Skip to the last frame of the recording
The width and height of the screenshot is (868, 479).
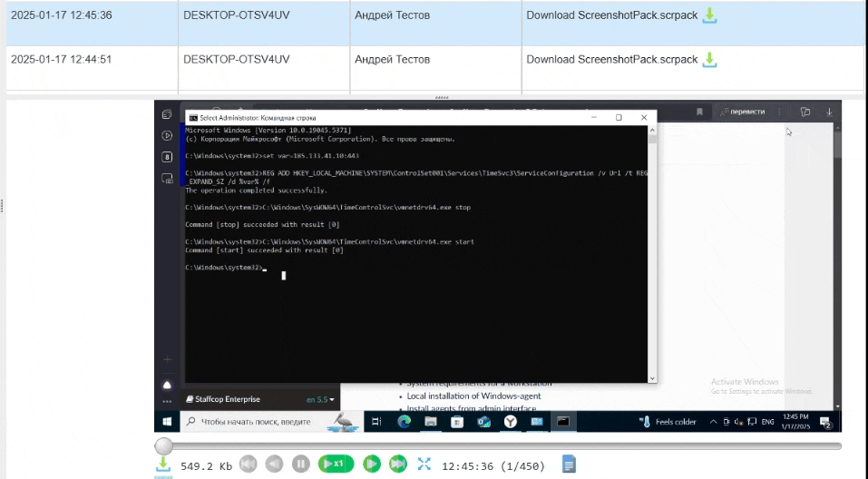click(x=397, y=464)
